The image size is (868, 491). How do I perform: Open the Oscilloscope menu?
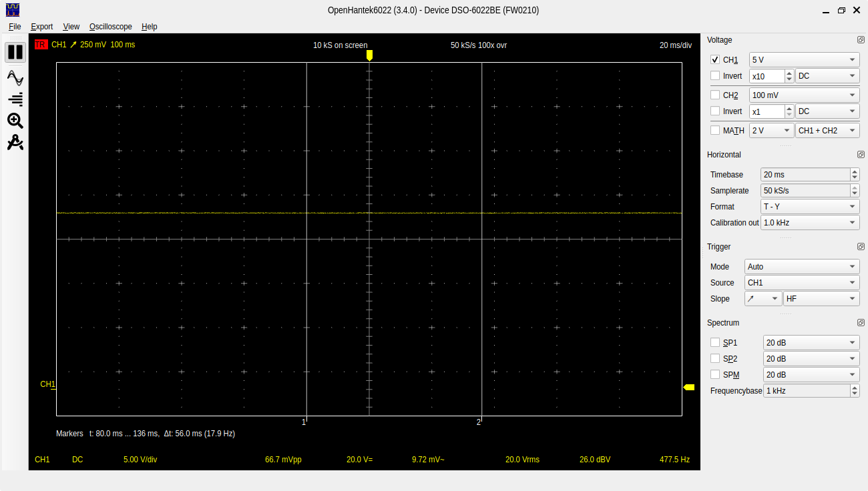point(110,27)
